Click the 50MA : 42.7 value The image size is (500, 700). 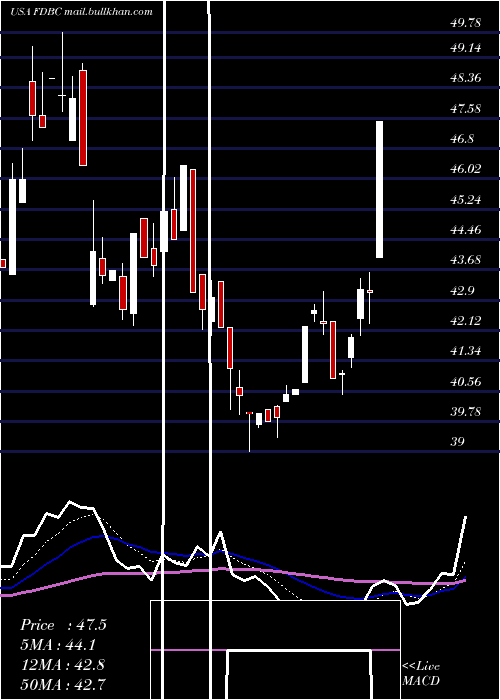(63, 684)
